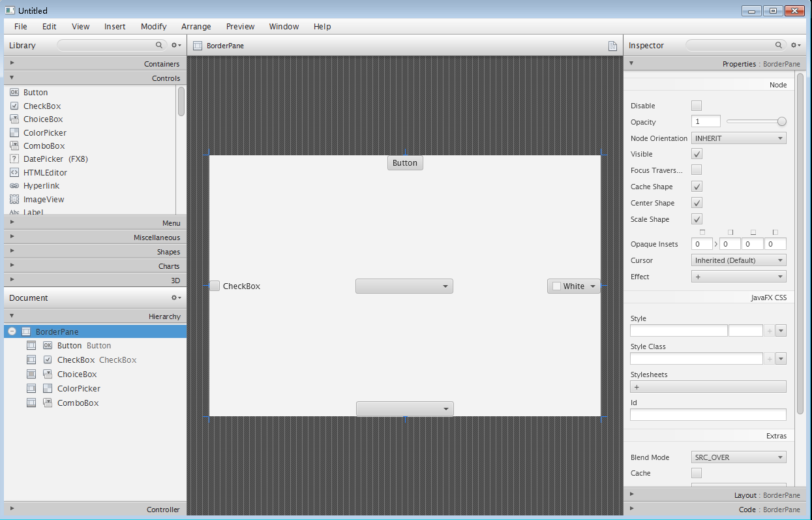Viewport: 812px width, 520px height.
Task: Enable the Disable checkbox in Properties
Action: coord(697,106)
